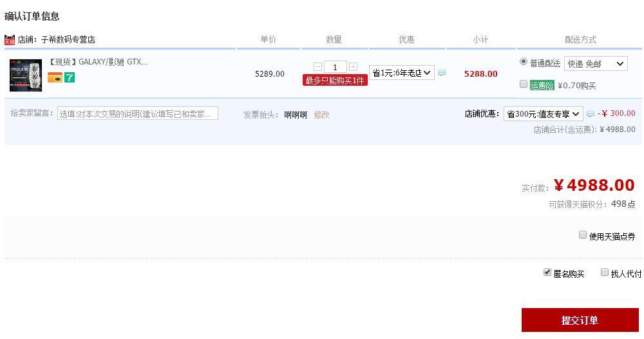This screenshot has width=644, height=339.
Task: Click the 配送方式 column header
Action: click(x=580, y=40)
